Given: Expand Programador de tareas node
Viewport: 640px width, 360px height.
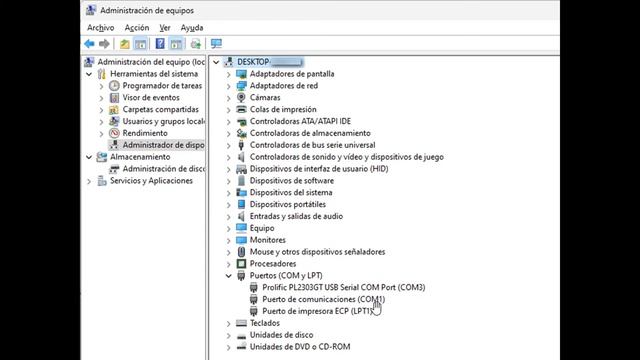Looking at the screenshot, I should (101, 86).
